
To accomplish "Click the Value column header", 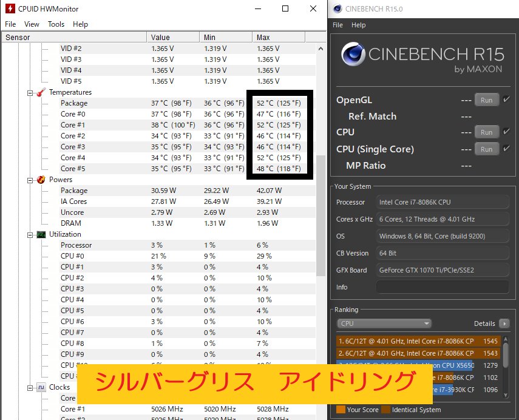I will coord(173,37).
